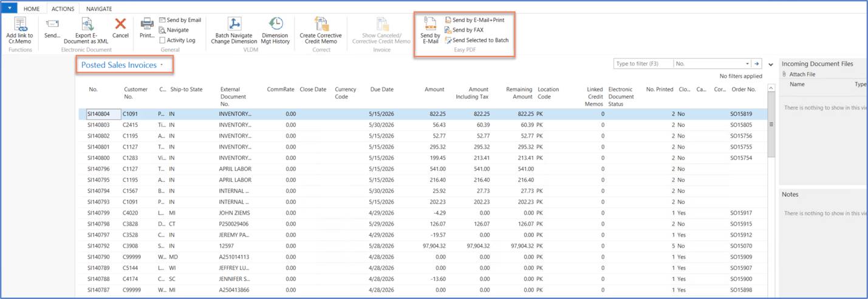This screenshot has height=299, width=868.
Task: Click Show Canceled/Corrective Credit Memo
Action: pos(381,31)
